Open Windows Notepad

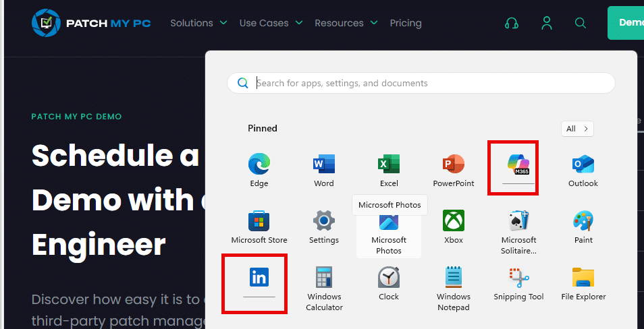coord(454,289)
